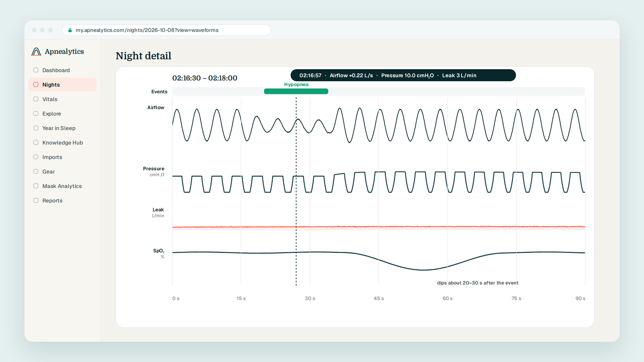The height and width of the screenshot is (362, 644).
Task: Open the Knowledge Hub
Action: pyautogui.click(x=62, y=142)
